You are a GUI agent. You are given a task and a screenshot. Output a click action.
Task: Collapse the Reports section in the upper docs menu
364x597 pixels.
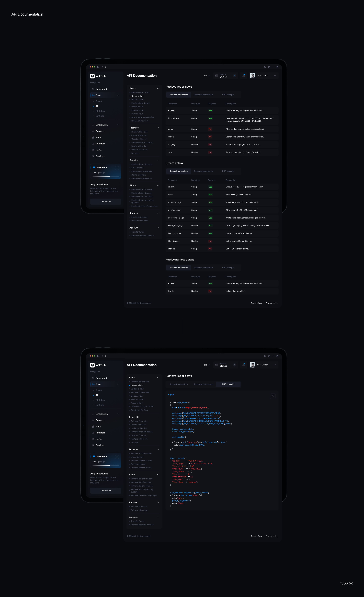(158, 213)
